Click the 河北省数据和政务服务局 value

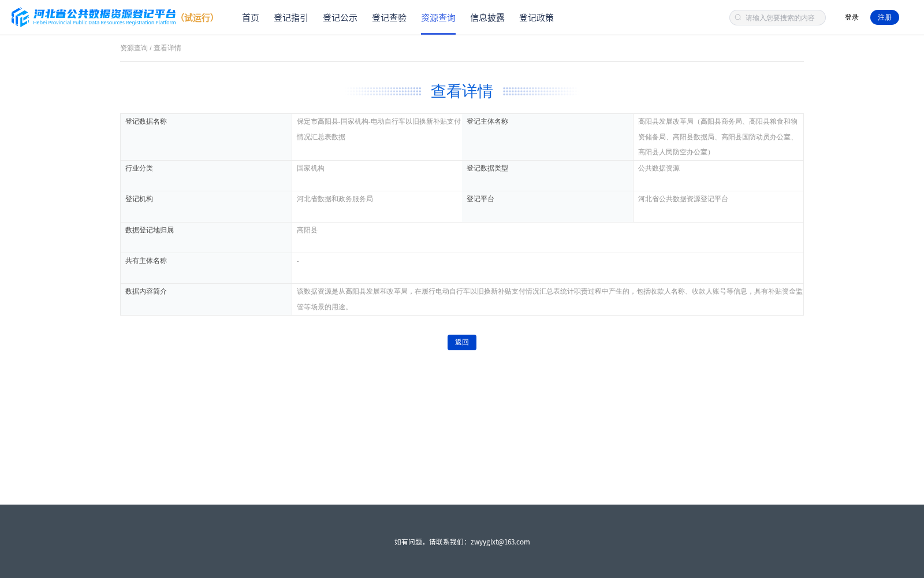335,199
